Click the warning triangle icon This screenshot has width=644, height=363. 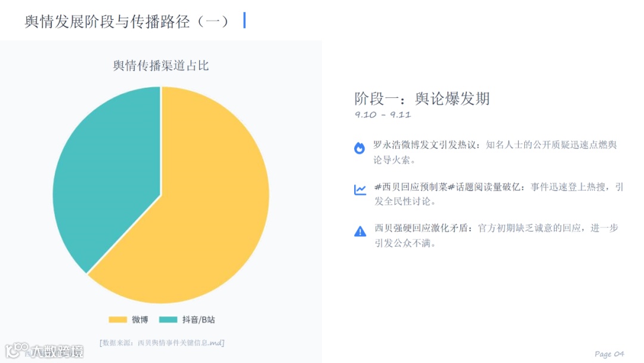tap(360, 231)
